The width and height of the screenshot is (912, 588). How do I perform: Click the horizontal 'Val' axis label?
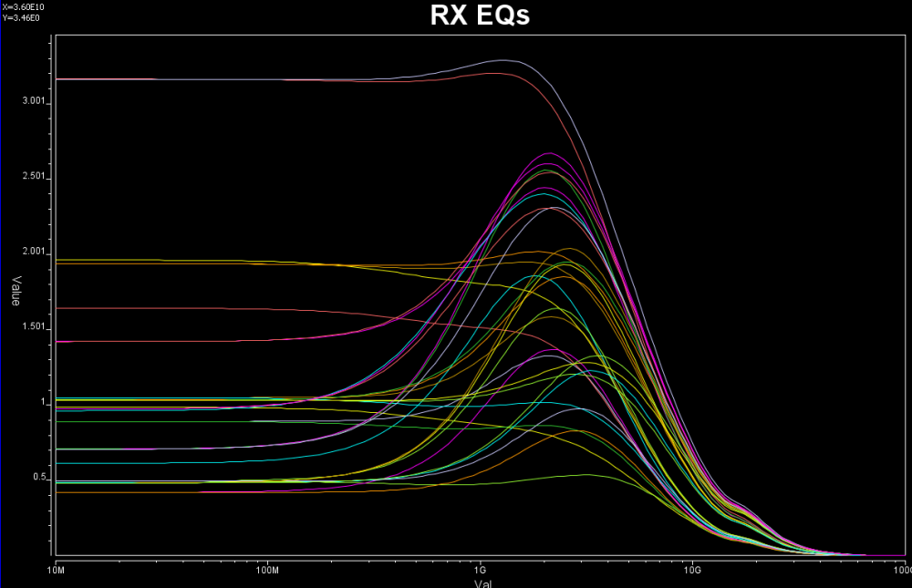483,582
